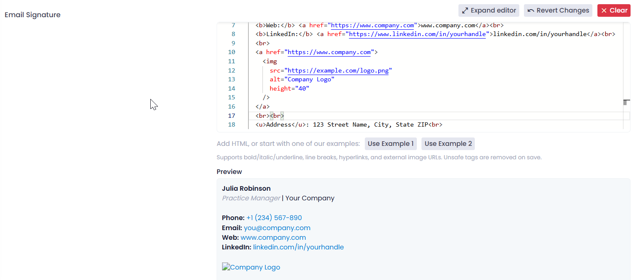Click line number 14 in the gutter
Viewport: 644px width, 280px height.
[x=231, y=88]
